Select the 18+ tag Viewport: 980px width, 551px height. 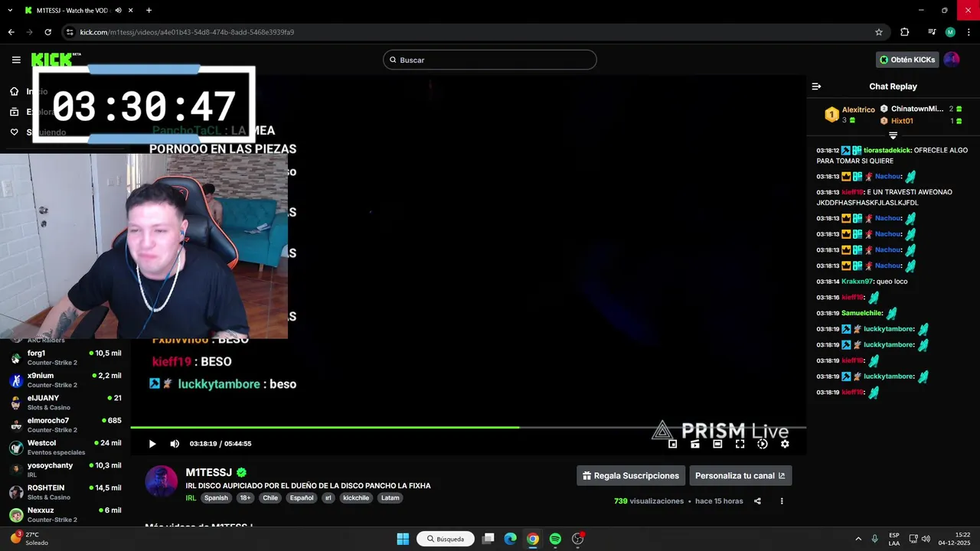pyautogui.click(x=245, y=497)
